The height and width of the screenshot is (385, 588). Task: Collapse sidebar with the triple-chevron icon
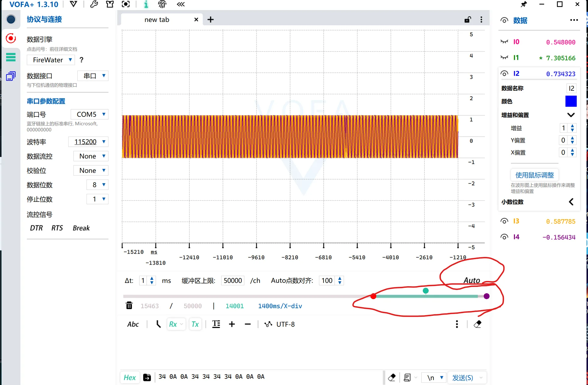pyautogui.click(x=181, y=4)
